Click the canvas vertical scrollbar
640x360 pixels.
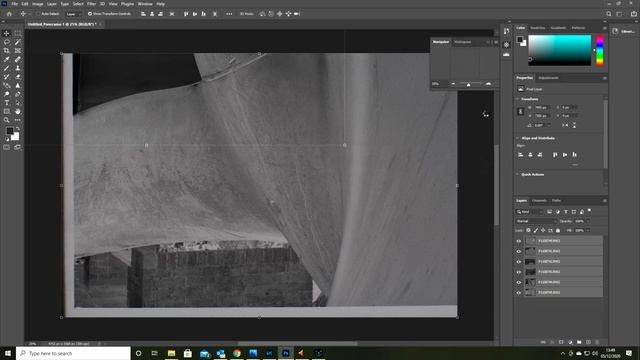tap(497, 184)
